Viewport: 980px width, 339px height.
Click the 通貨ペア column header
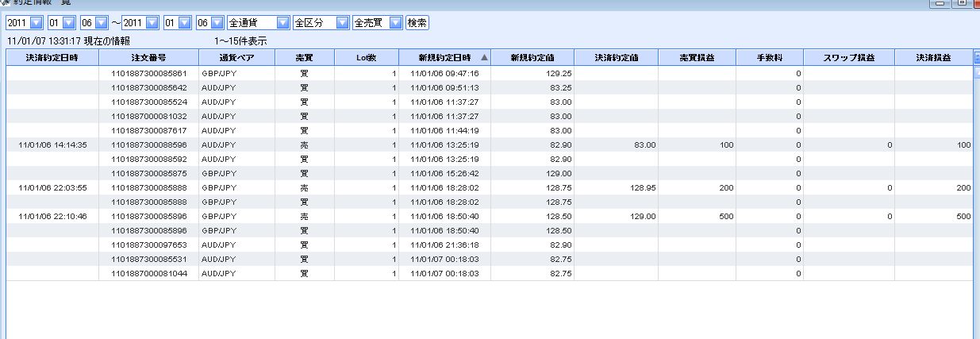click(236, 58)
